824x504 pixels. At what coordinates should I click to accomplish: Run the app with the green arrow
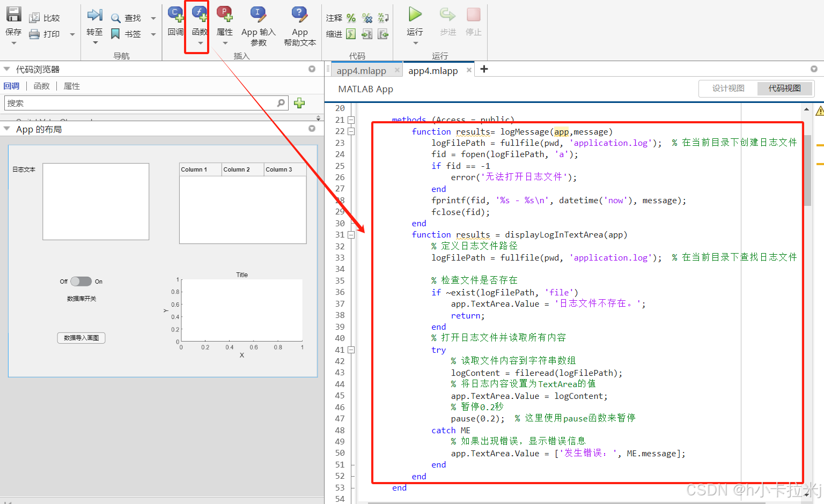tap(415, 14)
